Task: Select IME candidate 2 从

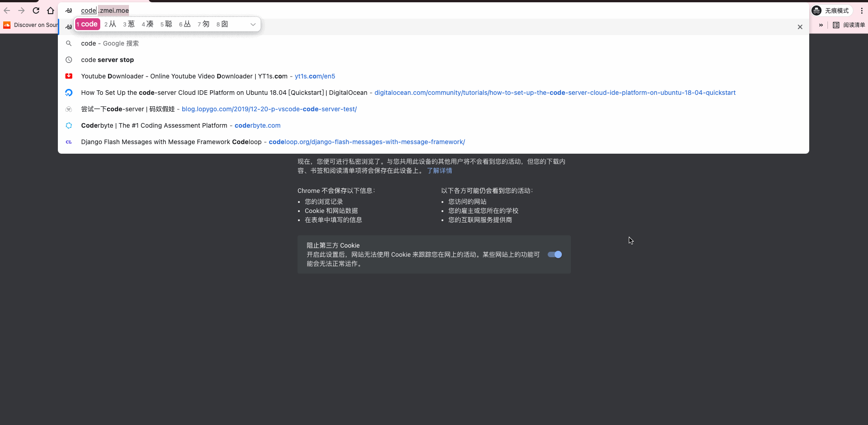Action: tap(110, 24)
